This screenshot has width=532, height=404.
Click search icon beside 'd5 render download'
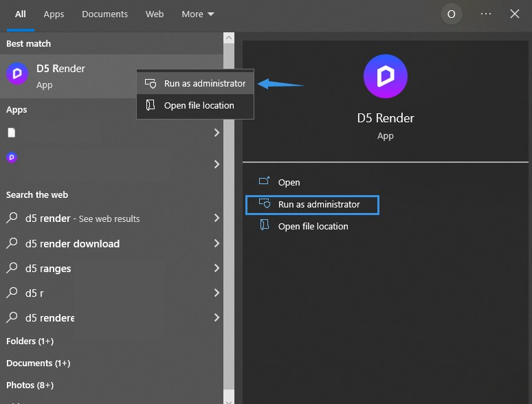[12, 243]
